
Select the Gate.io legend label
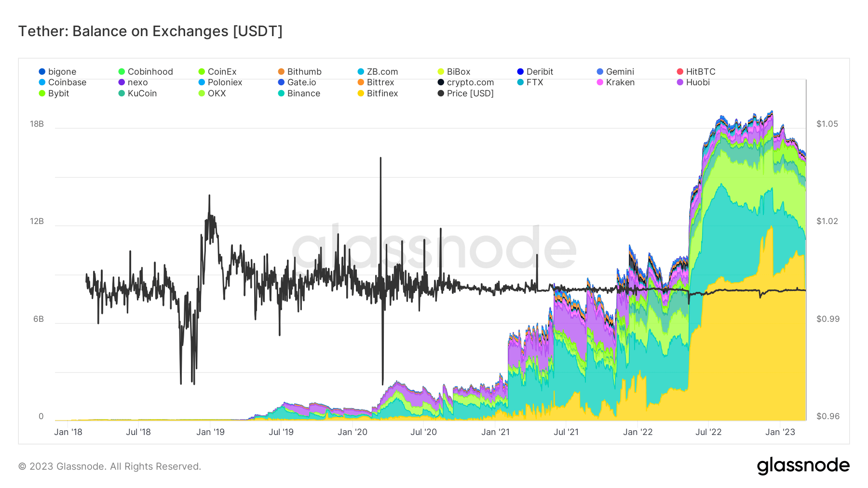[302, 82]
